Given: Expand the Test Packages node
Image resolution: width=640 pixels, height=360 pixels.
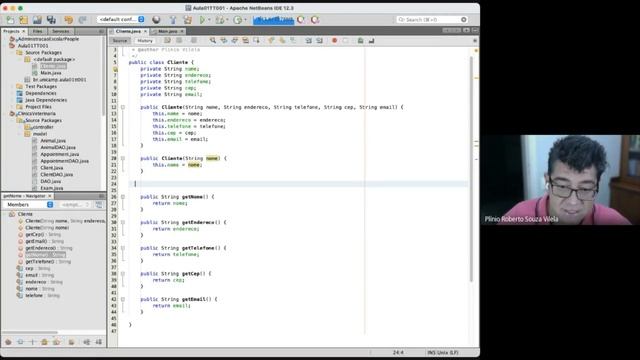Looking at the screenshot, I should (x=13, y=87).
